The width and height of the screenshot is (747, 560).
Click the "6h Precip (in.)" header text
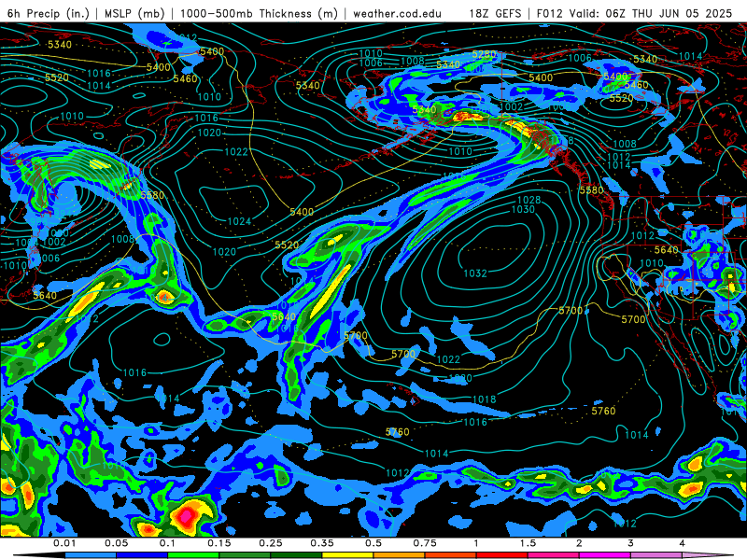[49, 13]
